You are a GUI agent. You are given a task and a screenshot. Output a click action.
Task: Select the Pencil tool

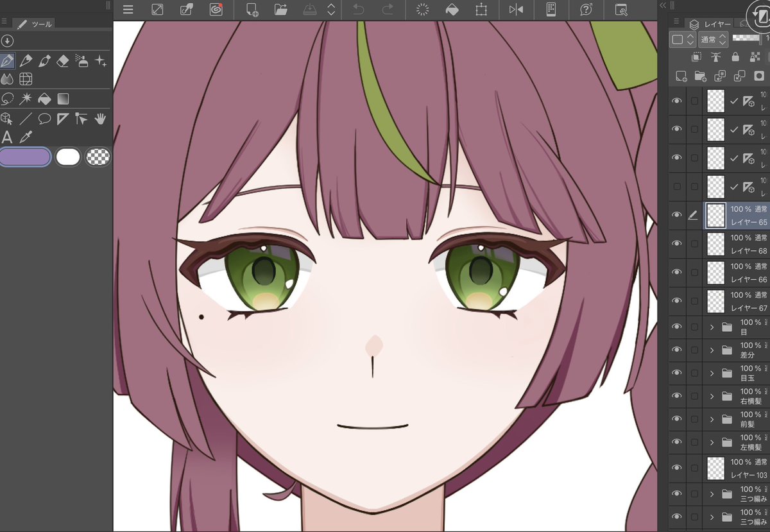(x=26, y=61)
